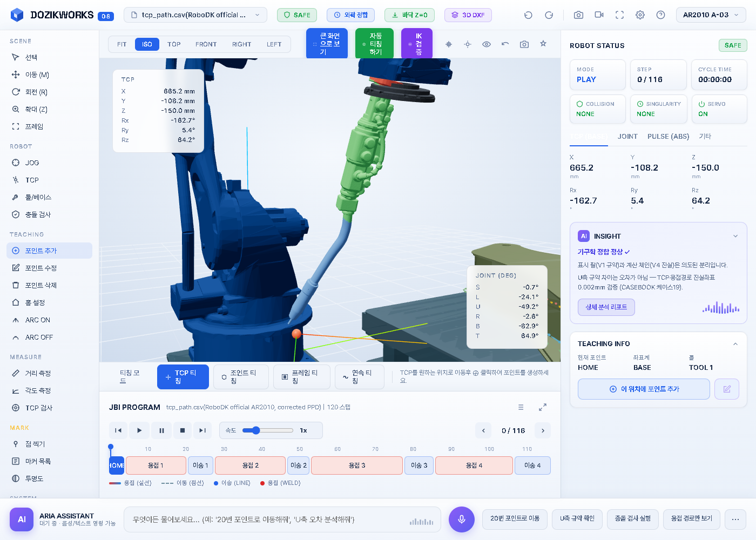This screenshot has height=540, width=756.
Task: Open the AR2010 A-03 robot dropdown
Action: (x=711, y=15)
